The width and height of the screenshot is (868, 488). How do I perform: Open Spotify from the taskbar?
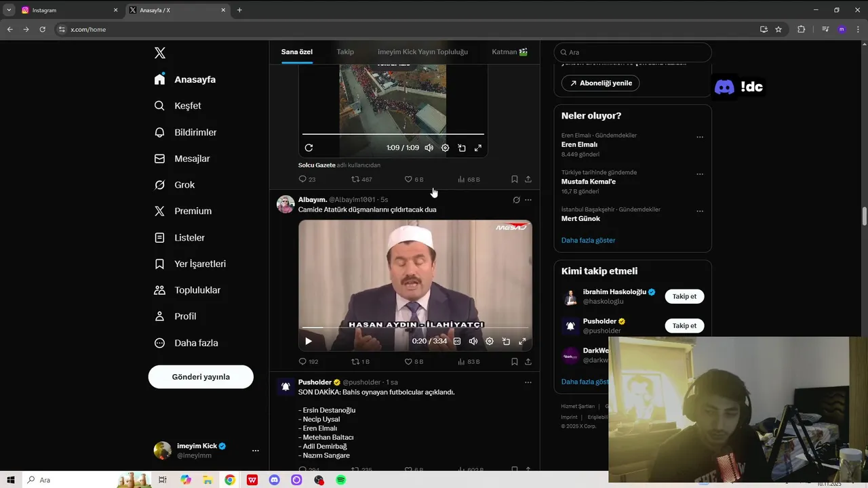tap(341, 480)
